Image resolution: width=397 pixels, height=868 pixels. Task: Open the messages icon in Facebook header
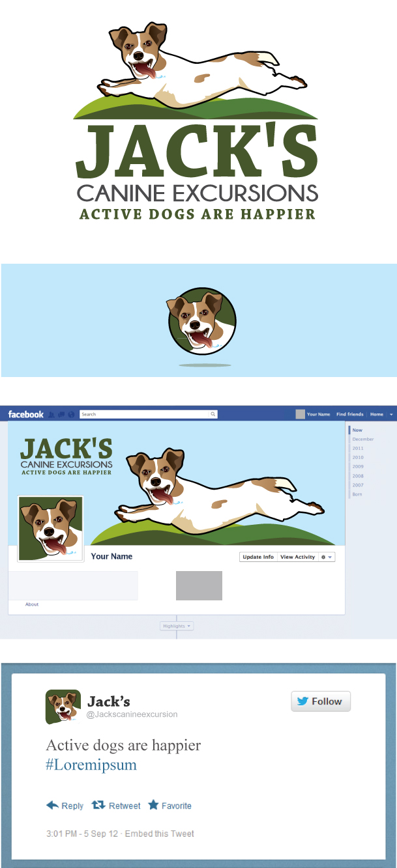click(x=61, y=414)
